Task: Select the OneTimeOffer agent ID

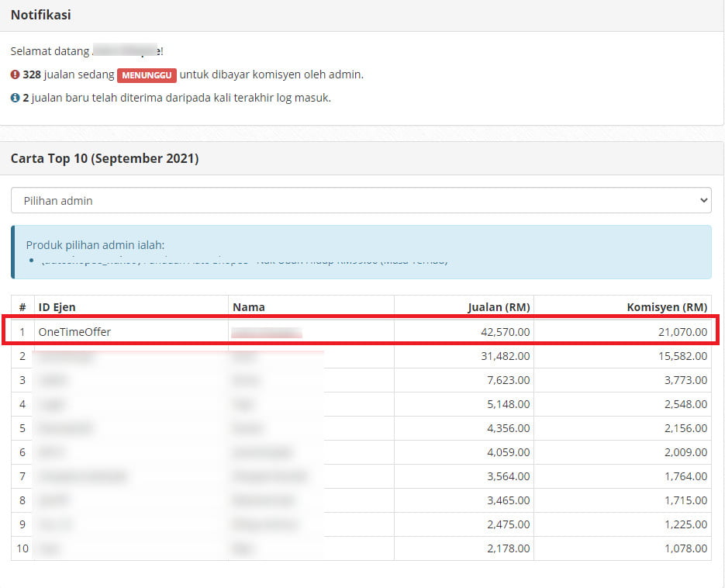Action: coord(75,331)
